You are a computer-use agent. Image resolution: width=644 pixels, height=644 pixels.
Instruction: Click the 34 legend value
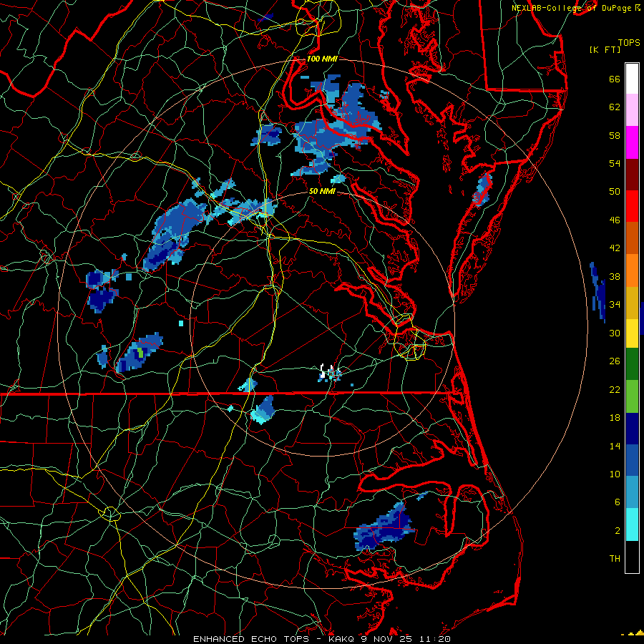click(615, 304)
